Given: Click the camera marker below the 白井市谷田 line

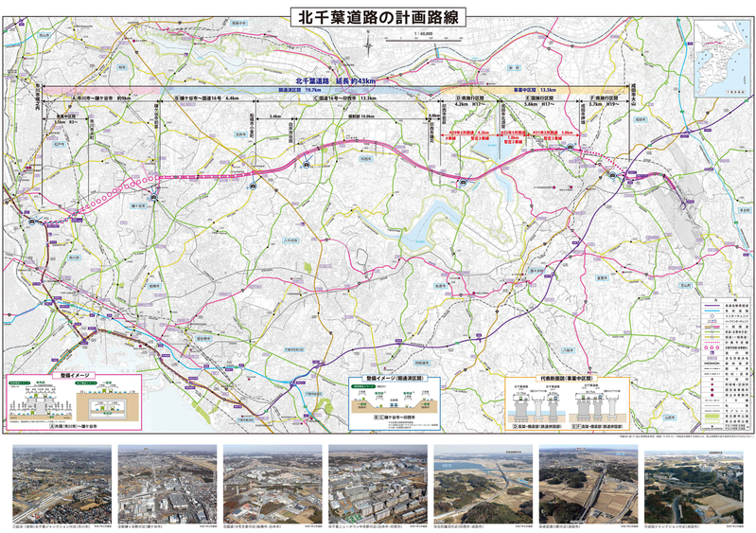Looking at the screenshot, I should tap(307, 166).
